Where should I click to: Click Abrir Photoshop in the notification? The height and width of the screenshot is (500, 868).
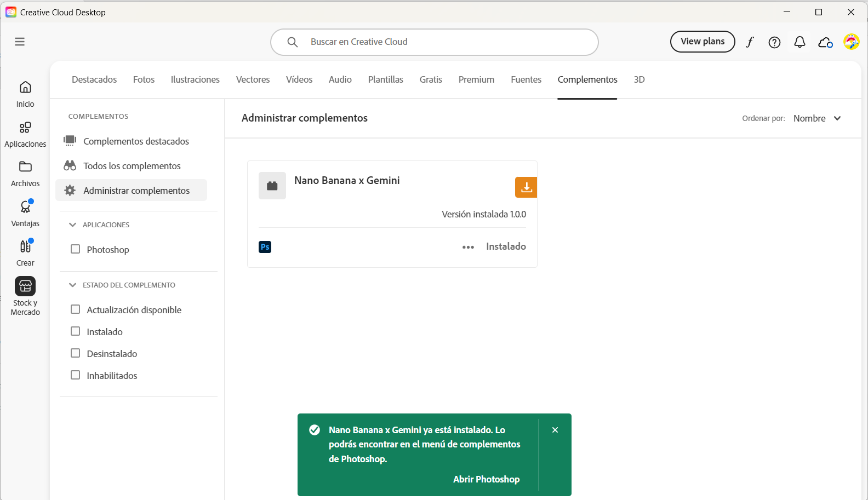tap(487, 479)
